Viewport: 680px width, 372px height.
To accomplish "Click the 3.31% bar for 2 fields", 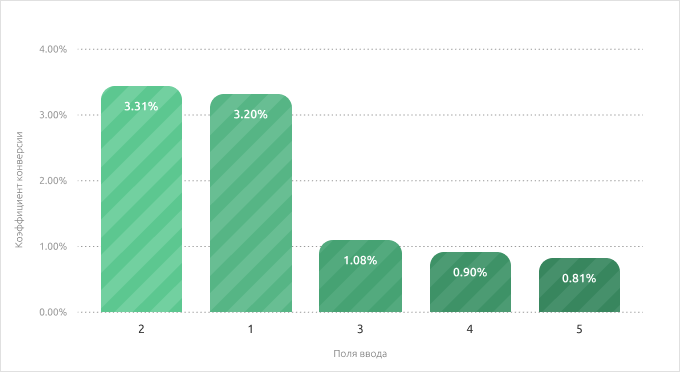I will [141, 199].
